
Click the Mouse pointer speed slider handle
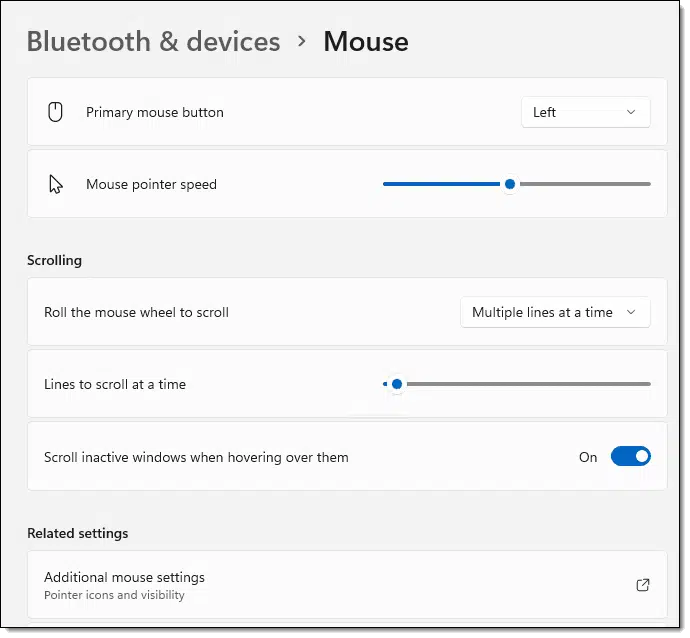[x=510, y=184]
